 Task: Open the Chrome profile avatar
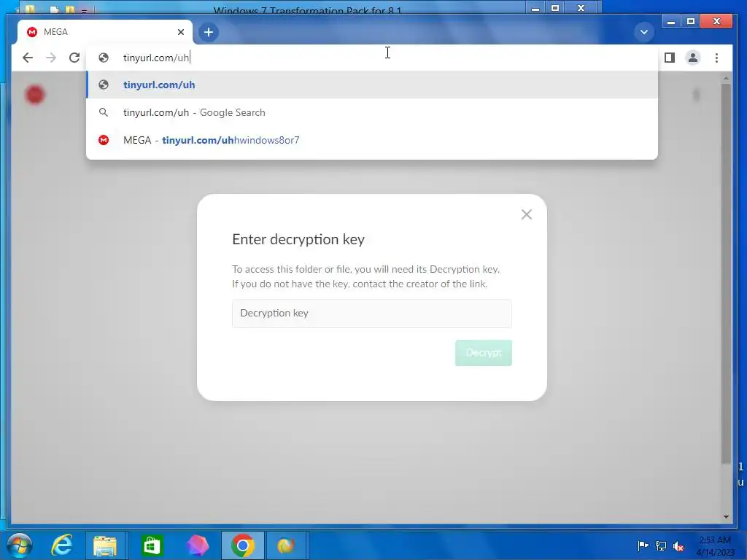[x=693, y=58]
